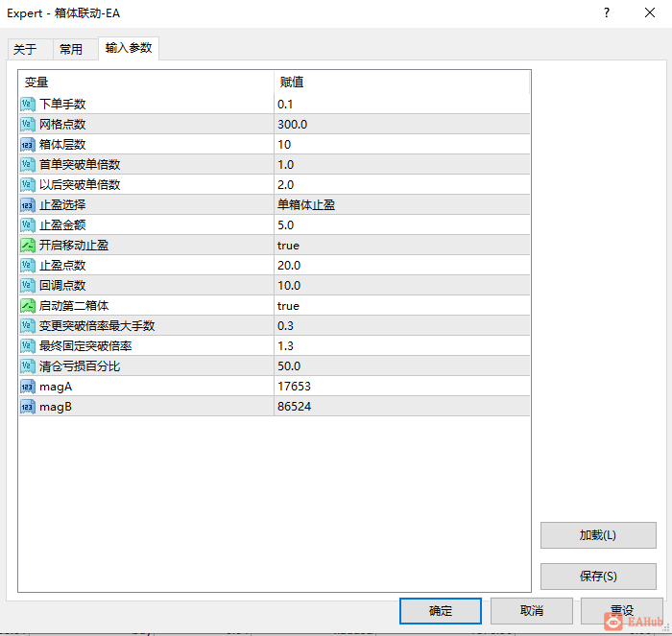Image resolution: width=672 pixels, height=636 pixels.
Task: Switch to the 关于 tab
Action: [x=30, y=49]
